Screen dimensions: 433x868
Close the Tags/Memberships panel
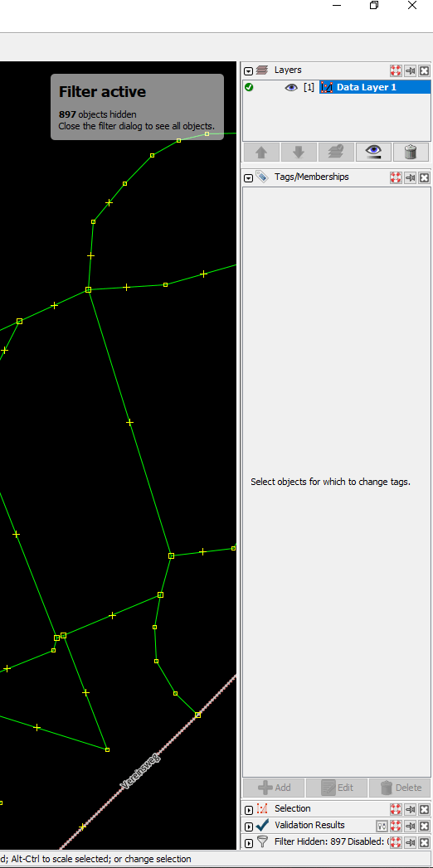[x=424, y=177]
